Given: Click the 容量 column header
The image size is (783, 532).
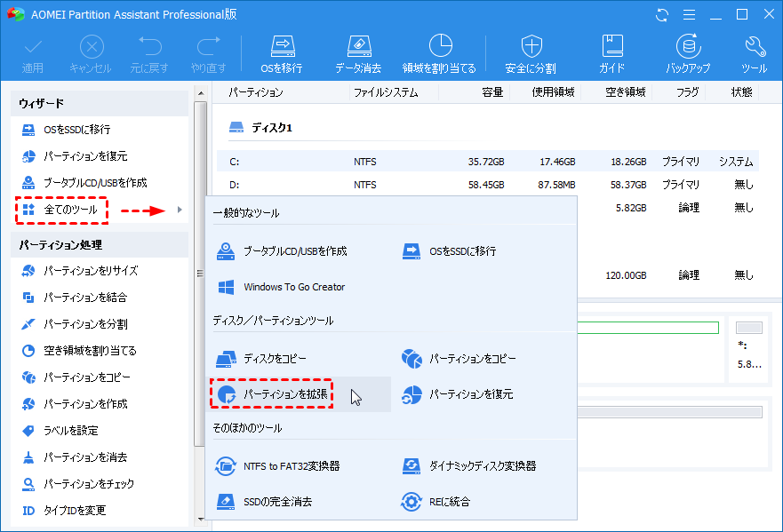Looking at the screenshot, I should coord(492,92).
